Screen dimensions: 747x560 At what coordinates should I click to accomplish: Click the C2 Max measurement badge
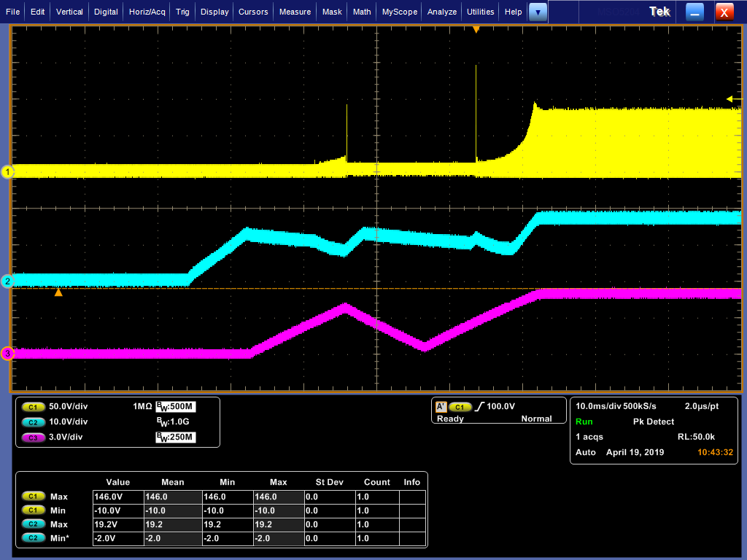click(34, 524)
